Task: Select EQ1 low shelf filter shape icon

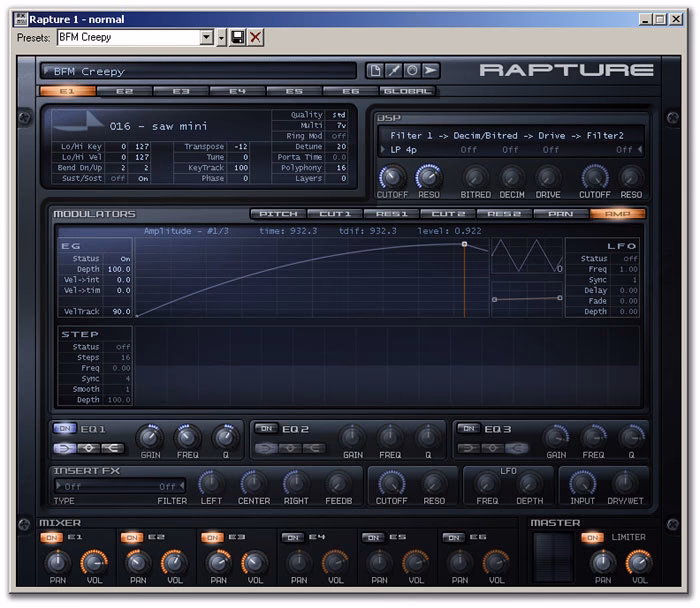Action: coord(65,448)
